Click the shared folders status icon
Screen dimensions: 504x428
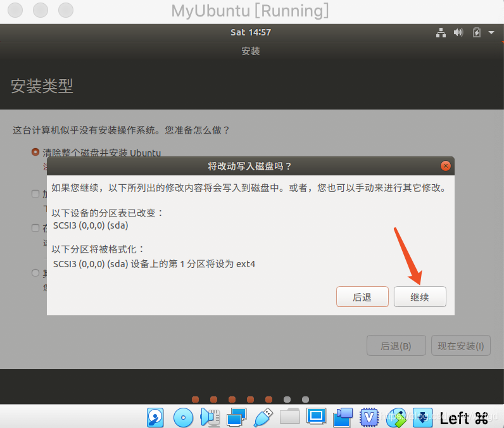(x=289, y=417)
